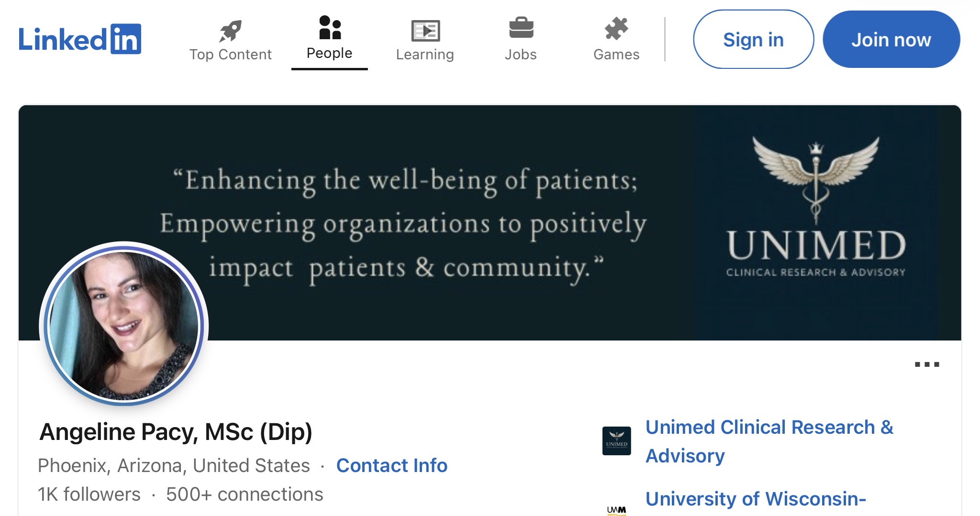980x516 pixels.
Task: Follow the University of Wisconsin link
Action: click(756, 499)
